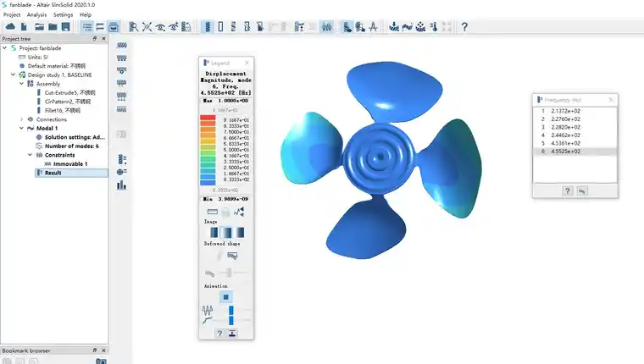Image resolution: width=644 pixels, height=364 pixels.
Task: Click the compass measure tool icon
Action: [x=373, y=27]
